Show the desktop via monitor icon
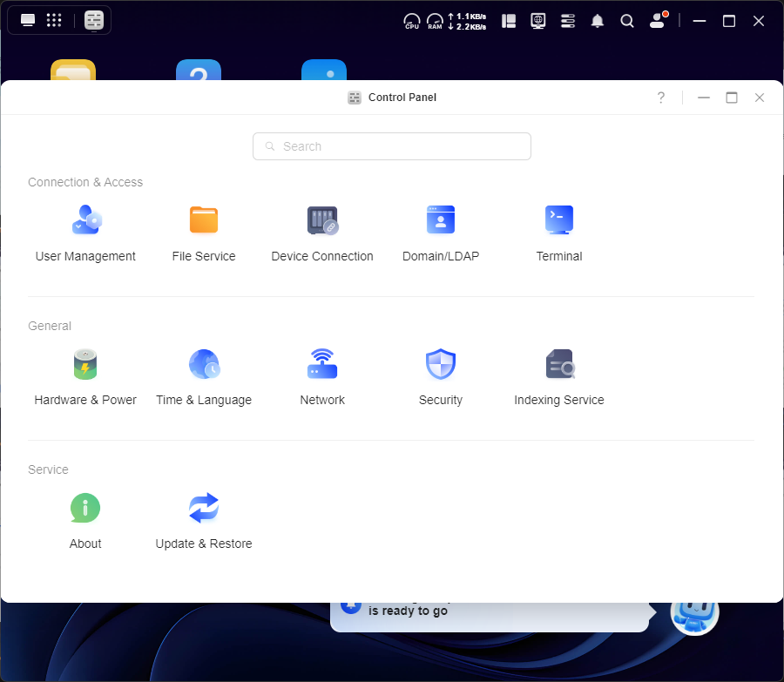 point(28,20)
